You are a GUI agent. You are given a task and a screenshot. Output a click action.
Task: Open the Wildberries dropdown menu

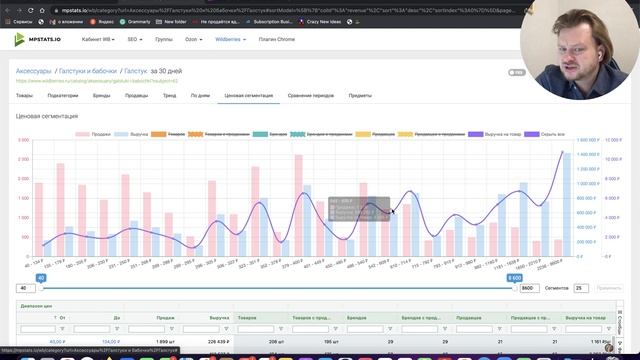coord(231,40)
